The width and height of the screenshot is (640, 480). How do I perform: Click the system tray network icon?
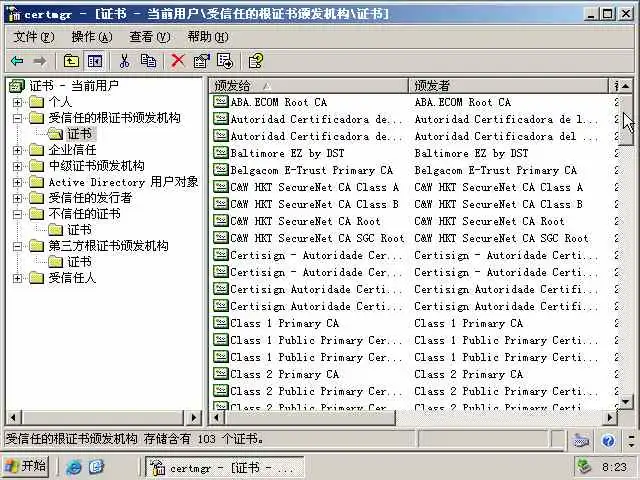coord(584,466)
